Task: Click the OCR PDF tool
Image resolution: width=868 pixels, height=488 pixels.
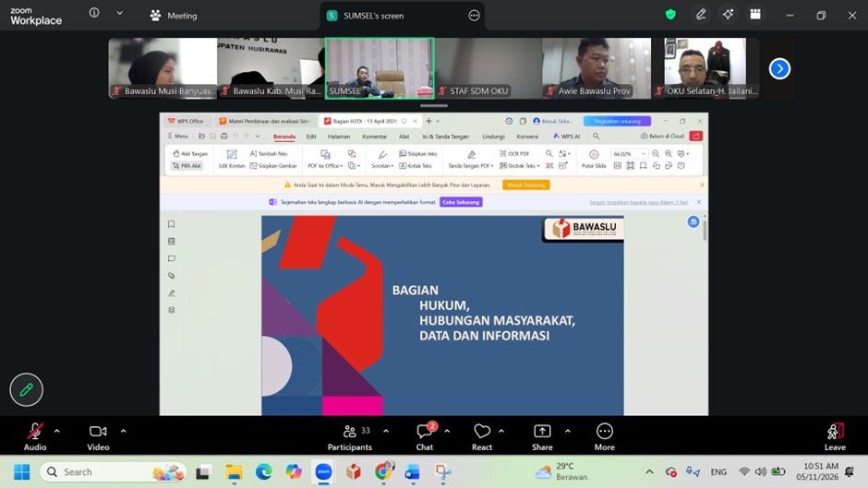Action: point(514,154)
